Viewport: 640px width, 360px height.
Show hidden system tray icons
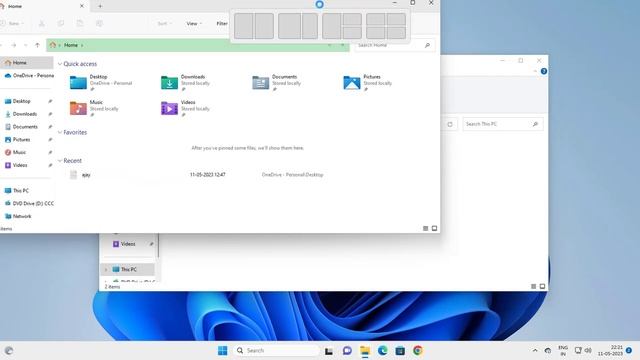pos(535,351)
